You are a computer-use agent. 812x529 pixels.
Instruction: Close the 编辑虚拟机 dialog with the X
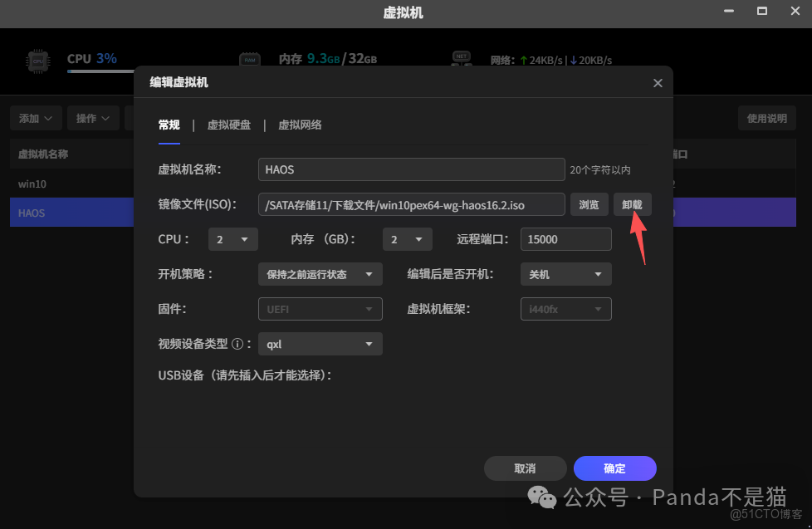(658, 83)
